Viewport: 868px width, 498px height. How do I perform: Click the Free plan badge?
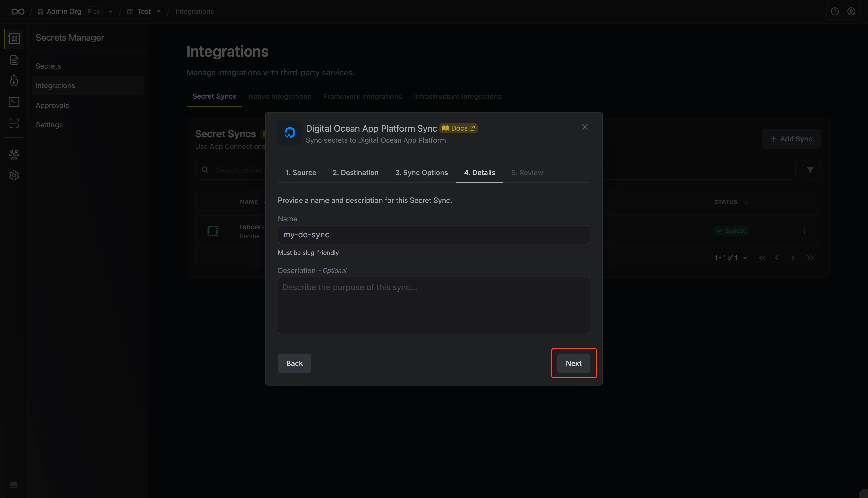click(x=94, y=11)
